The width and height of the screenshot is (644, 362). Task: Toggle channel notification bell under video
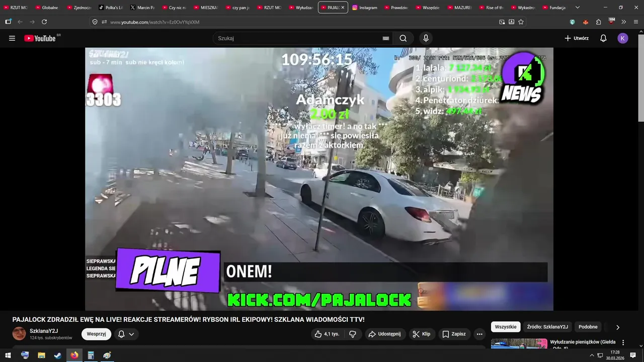coord(121,334)
